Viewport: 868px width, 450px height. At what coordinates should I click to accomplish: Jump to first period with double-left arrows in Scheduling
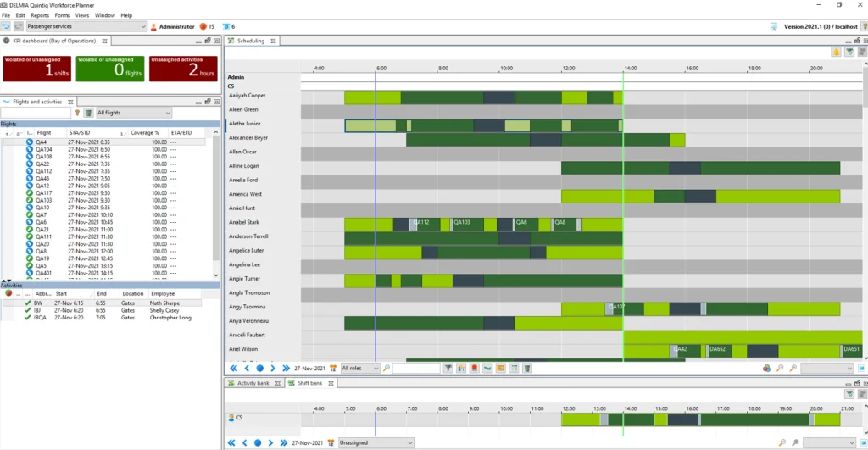coord(234,369)
